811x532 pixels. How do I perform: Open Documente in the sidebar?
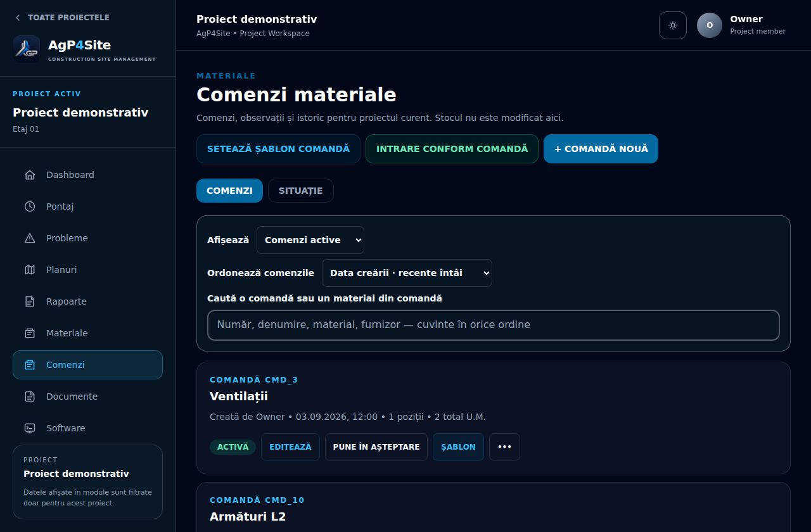point(87,396)
